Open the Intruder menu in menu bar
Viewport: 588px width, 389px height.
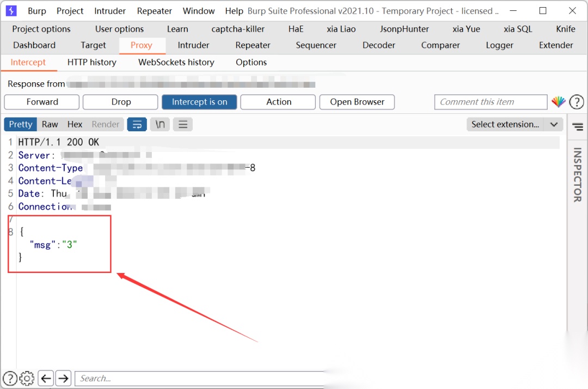coord(110,11)
